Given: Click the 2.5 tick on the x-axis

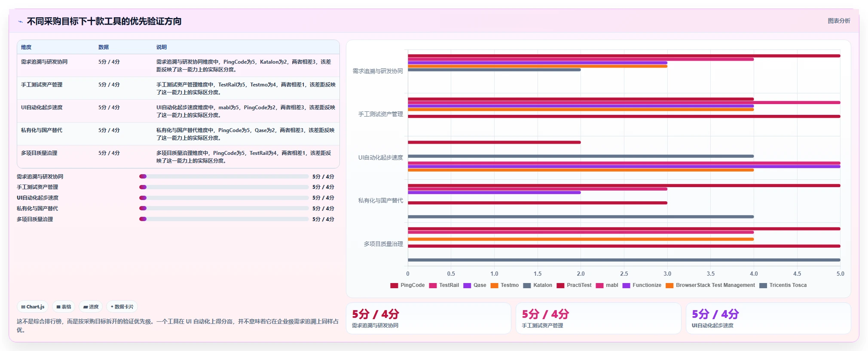Looking at the screenshot, I should [x=624, y=274].
